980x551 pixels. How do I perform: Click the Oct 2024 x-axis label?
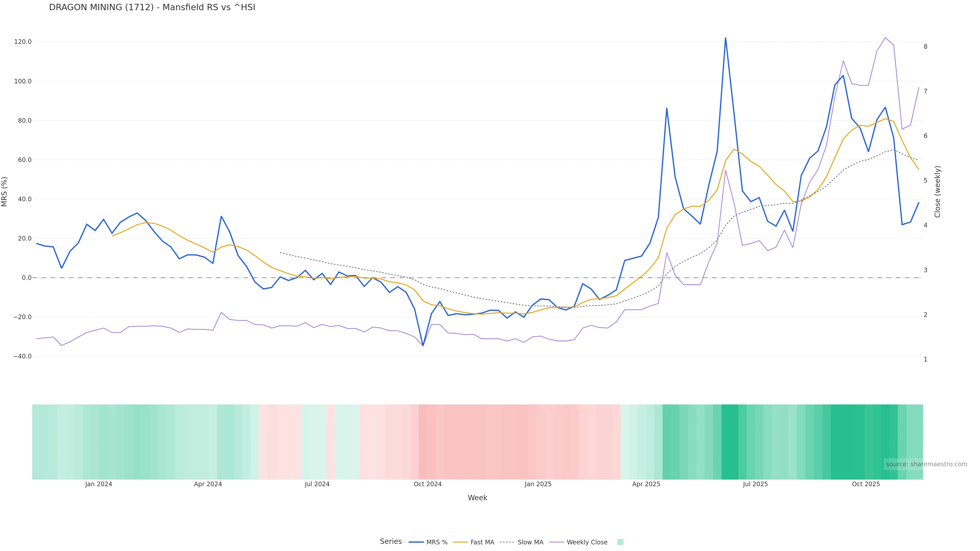click(x=428, y=484)
